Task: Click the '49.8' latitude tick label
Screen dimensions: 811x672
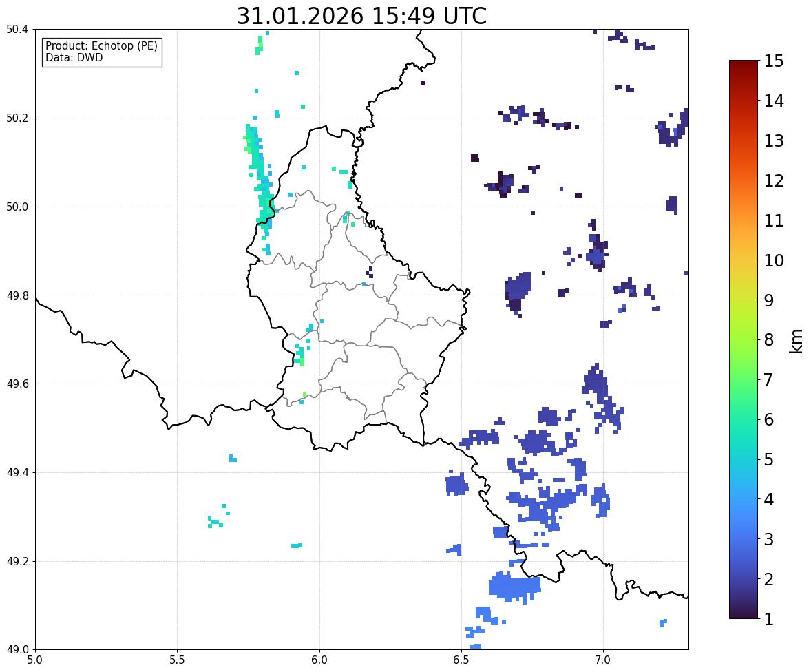Action: 17,295
